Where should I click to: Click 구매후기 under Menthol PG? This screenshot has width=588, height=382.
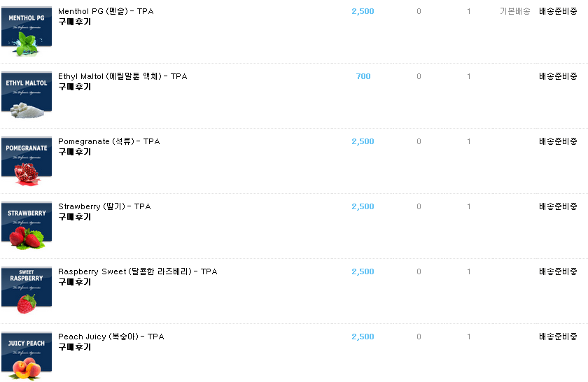tap(75, 22)
